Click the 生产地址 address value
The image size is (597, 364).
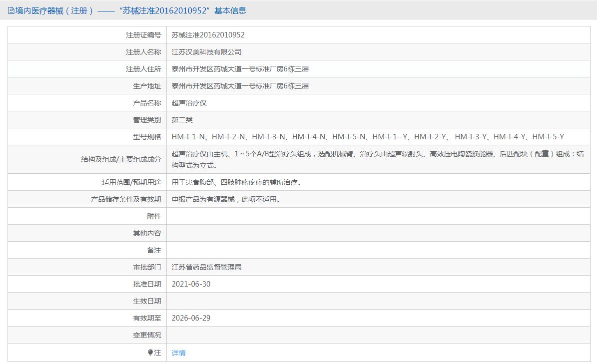pos(240,86)
